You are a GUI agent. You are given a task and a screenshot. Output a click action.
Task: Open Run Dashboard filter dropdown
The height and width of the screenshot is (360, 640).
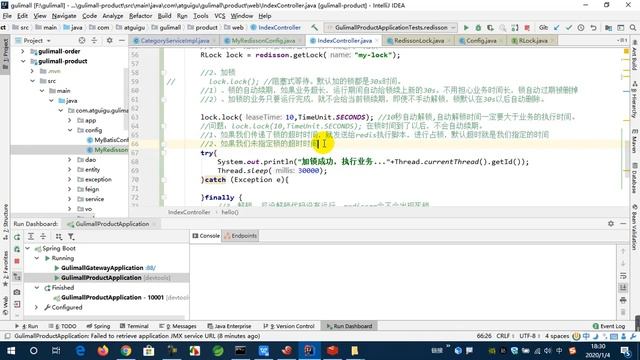tap(71, 237)
